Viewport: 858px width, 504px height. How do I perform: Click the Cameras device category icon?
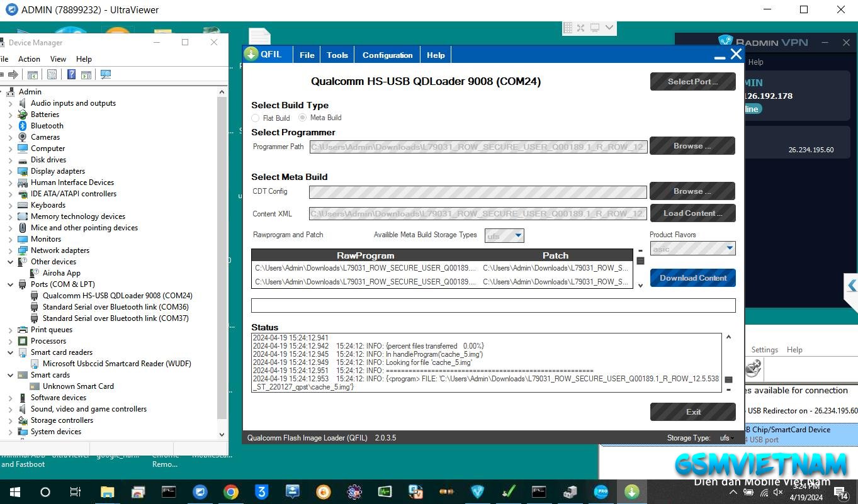pyautogui.click(x=23, y=137)
